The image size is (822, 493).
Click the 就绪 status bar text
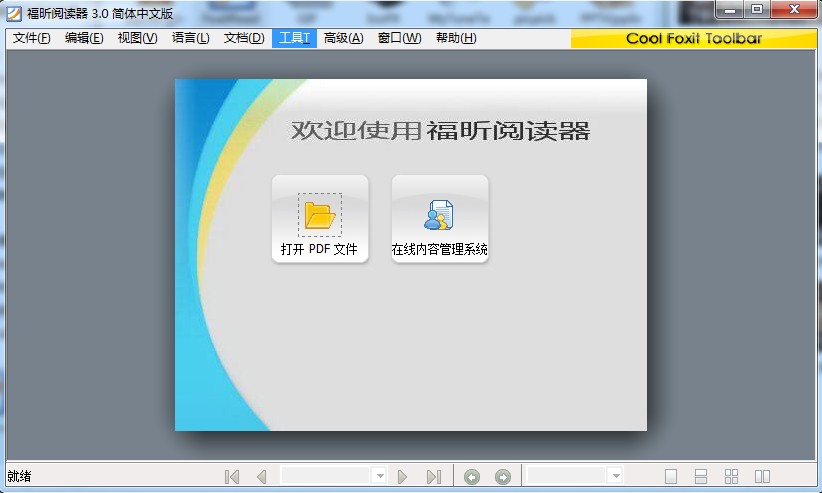[x=19, y=476]
